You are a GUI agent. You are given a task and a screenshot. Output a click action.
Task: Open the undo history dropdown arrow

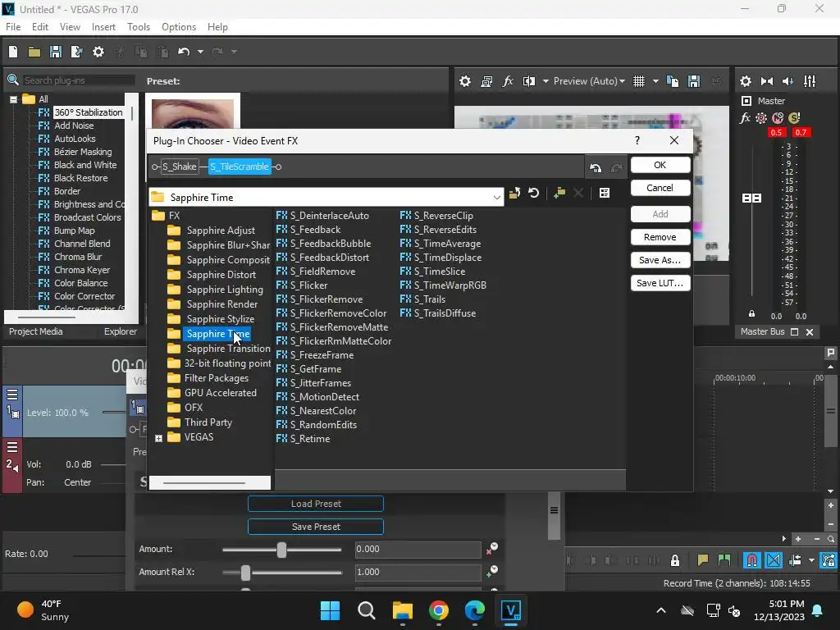200,52
